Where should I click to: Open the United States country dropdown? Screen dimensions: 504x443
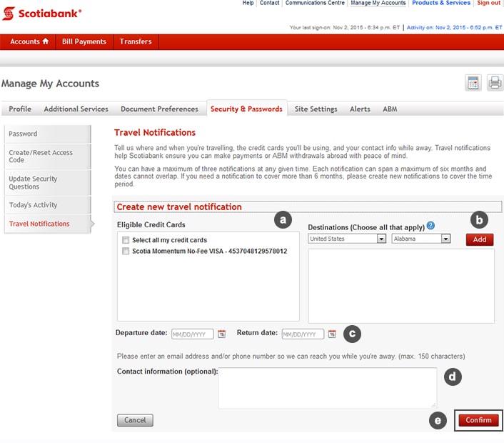(347, 239)
